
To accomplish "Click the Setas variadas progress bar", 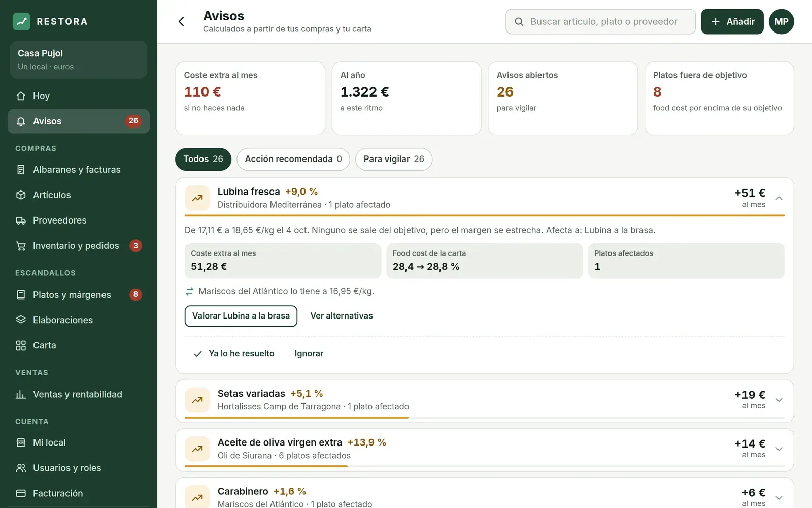I will 485,418.
